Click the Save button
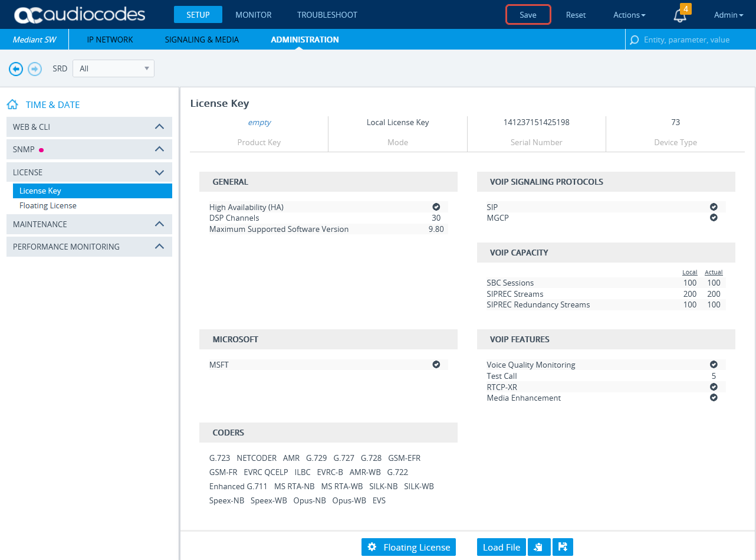The height and width of the screenshot is (560, 756). tap(528, 15)
